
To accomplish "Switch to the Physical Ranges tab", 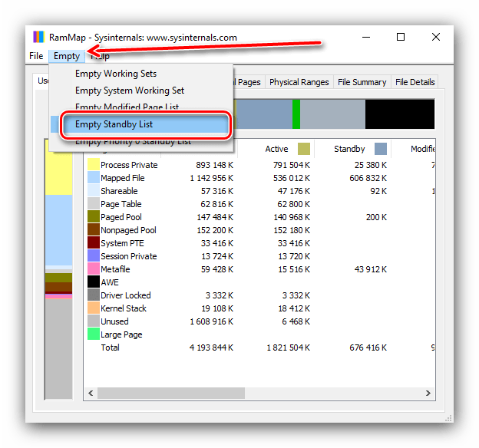I will click(x=299, y=82).
